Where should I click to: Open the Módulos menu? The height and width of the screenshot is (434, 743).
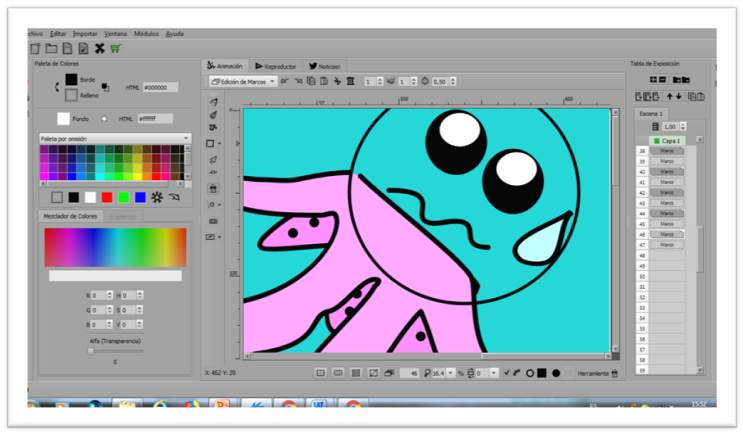pos(146,34)
